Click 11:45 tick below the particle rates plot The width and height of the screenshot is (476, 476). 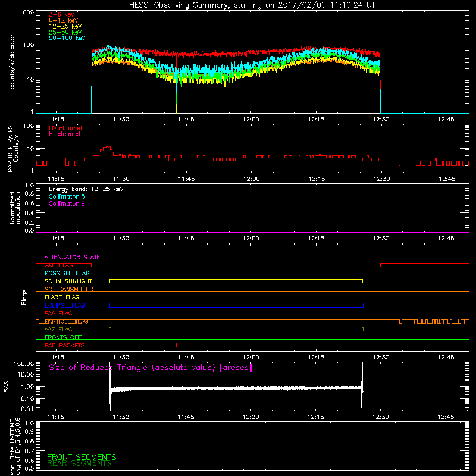[186, 179]
